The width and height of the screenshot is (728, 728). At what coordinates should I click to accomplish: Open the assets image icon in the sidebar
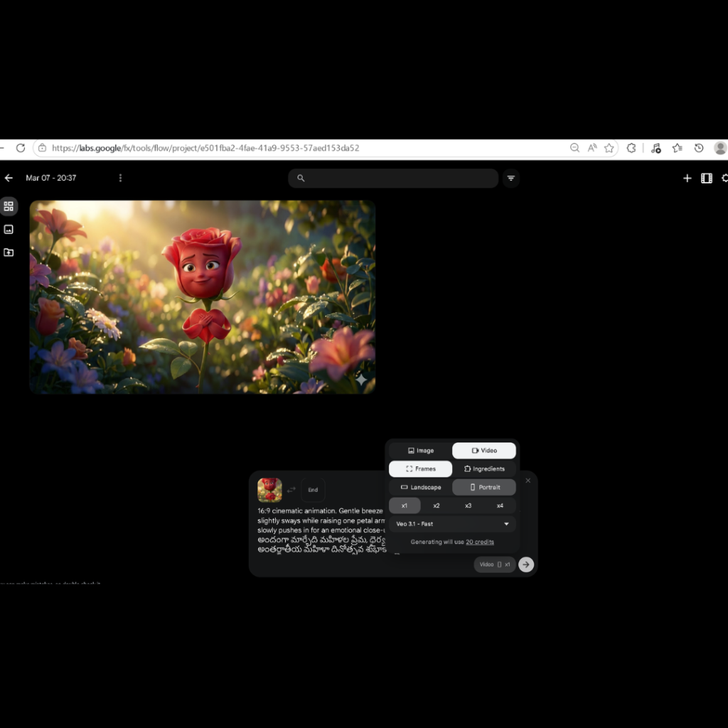point(9,229)
